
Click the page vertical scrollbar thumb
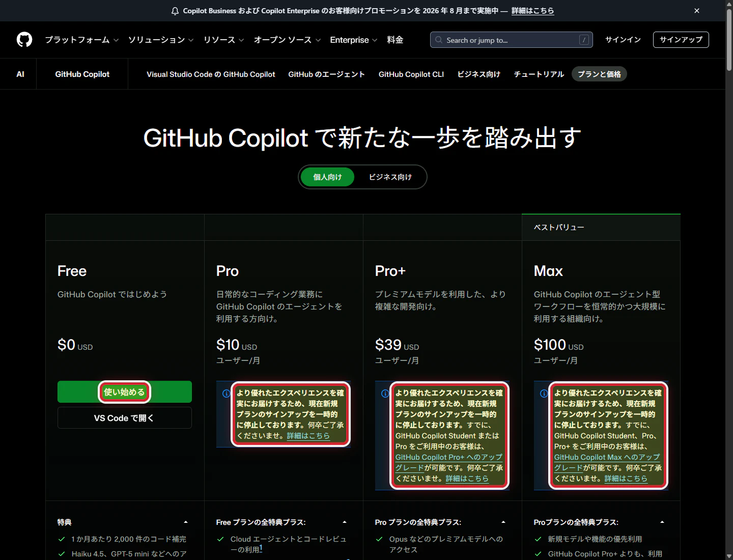729,41
